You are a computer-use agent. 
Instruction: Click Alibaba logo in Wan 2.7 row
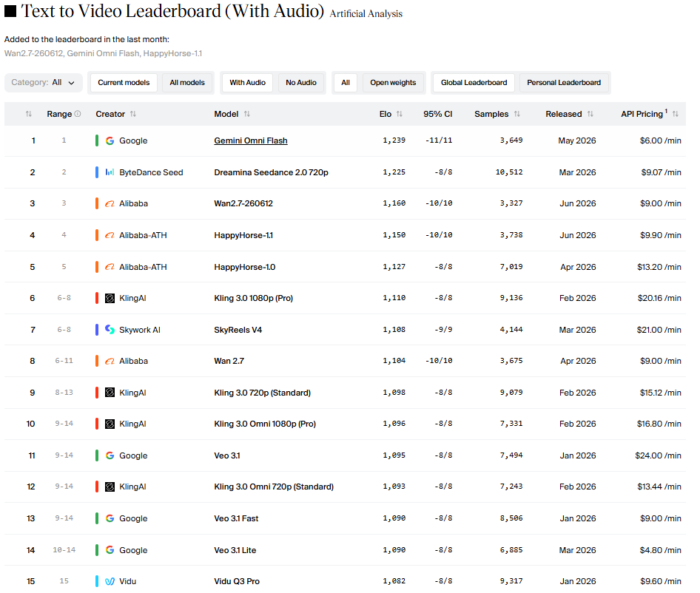pyautogui.click(x=110, y=362)
